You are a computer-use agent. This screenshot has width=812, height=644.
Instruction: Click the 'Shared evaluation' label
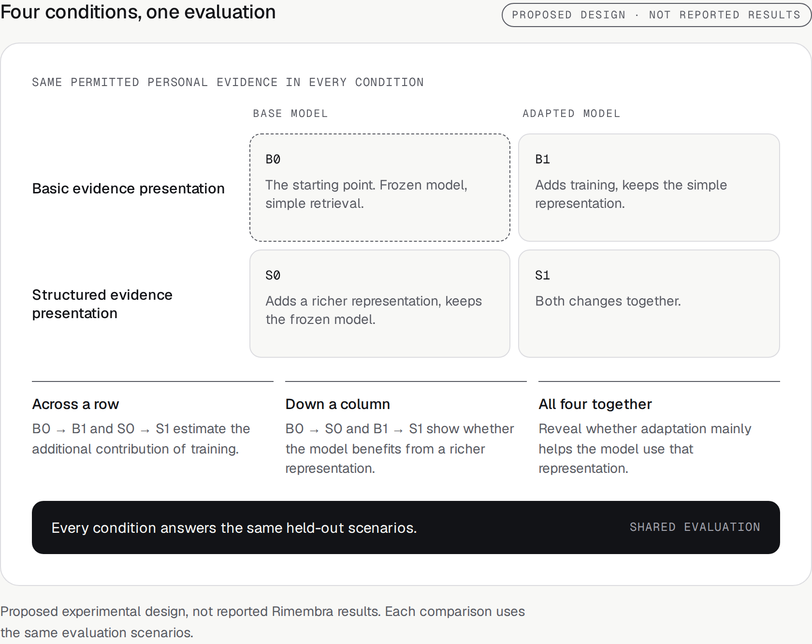click(695, 527)
